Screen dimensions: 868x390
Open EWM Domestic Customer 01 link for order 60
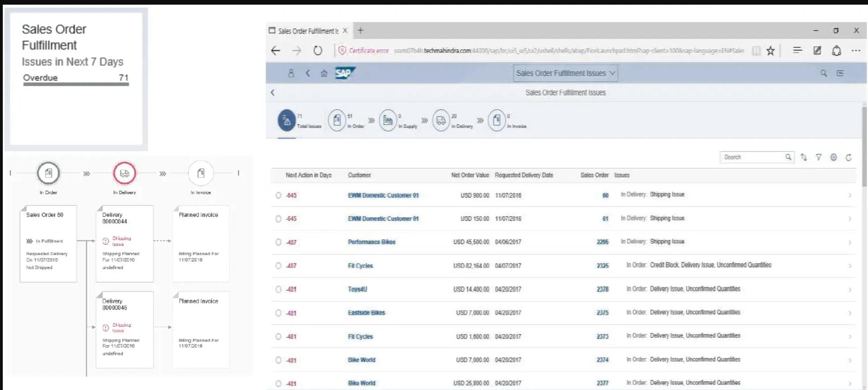click(x=383, y=196)
